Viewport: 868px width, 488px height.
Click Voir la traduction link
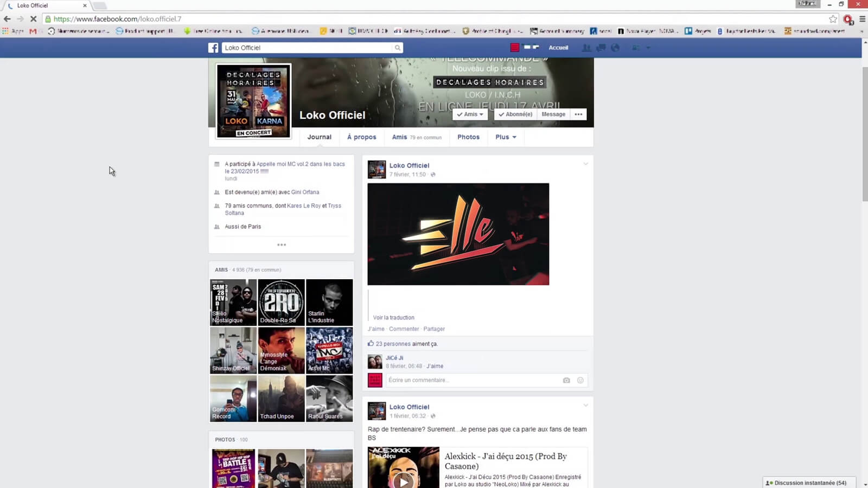coord(393,318)
